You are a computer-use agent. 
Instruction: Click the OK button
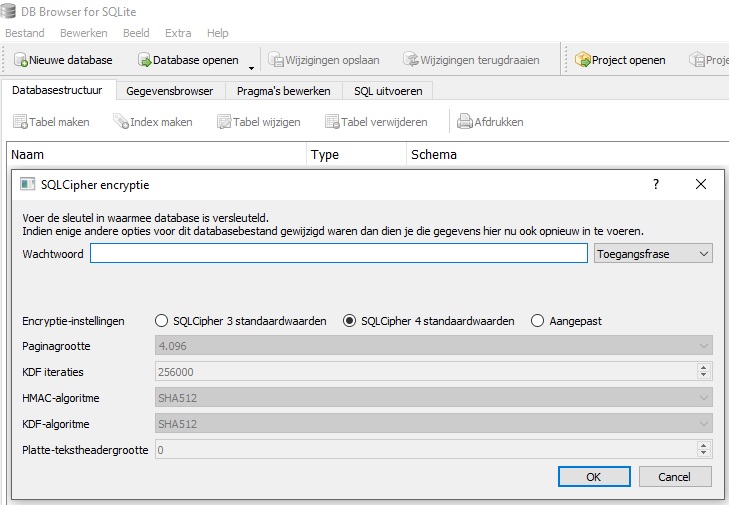tap(594, 477)
